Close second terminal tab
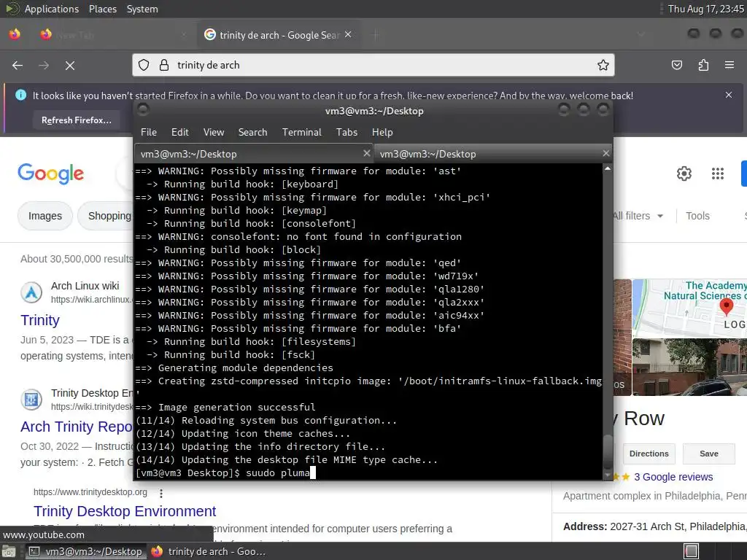This screenshot has height=560, width=747. [x=605, y=153]
